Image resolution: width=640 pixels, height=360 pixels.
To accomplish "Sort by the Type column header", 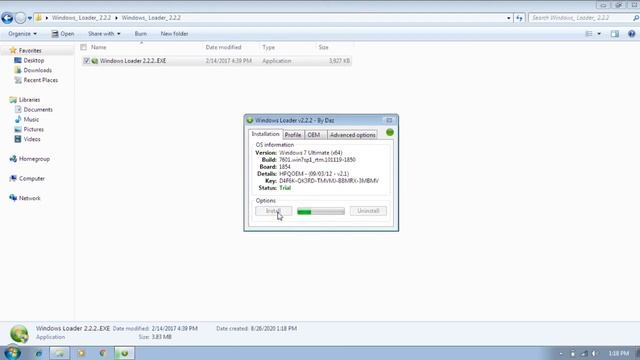I will click(x=269, y=47).
